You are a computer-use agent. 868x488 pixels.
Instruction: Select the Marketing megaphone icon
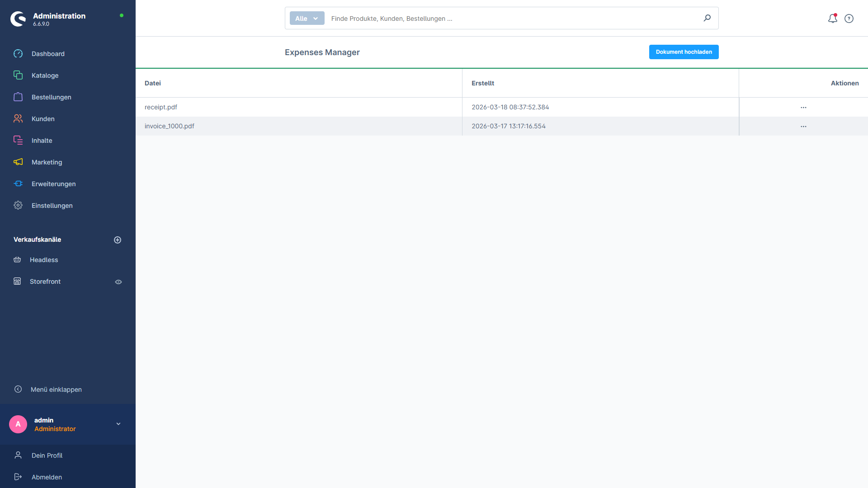(x=18, y=162)
